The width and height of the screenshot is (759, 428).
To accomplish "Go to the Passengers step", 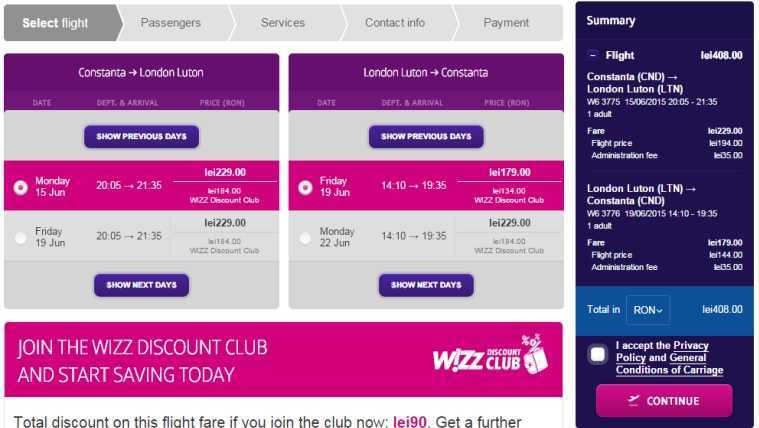I will point(170,23).
